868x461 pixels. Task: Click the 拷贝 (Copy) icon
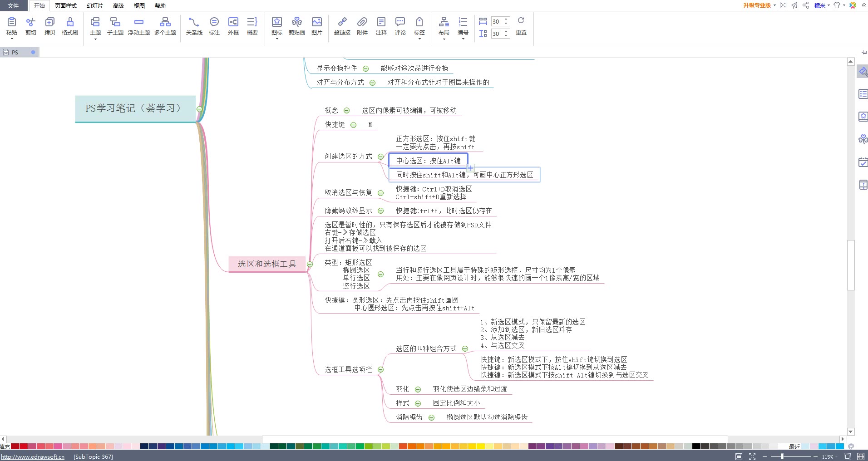coord(50,22)
